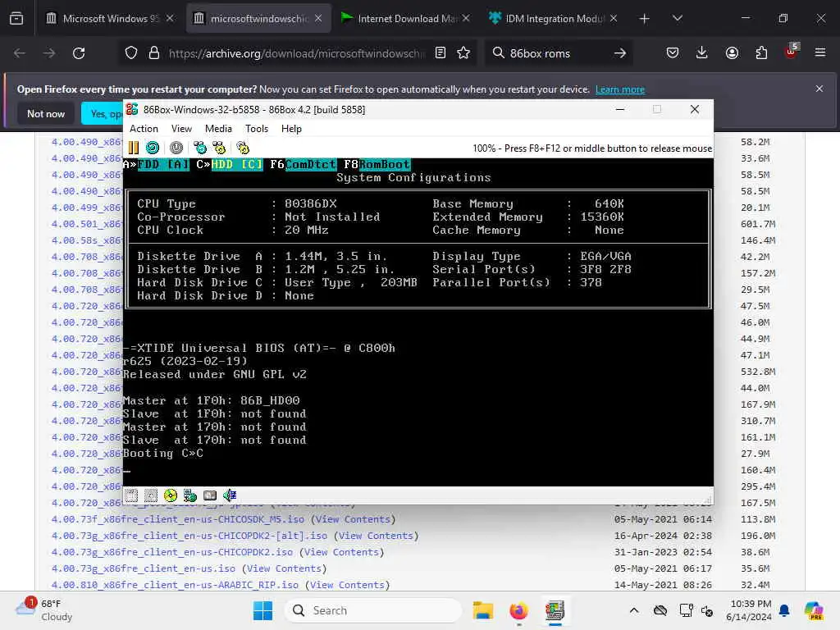
Task: Click the taskbar Search box
Action: (373, 610)
